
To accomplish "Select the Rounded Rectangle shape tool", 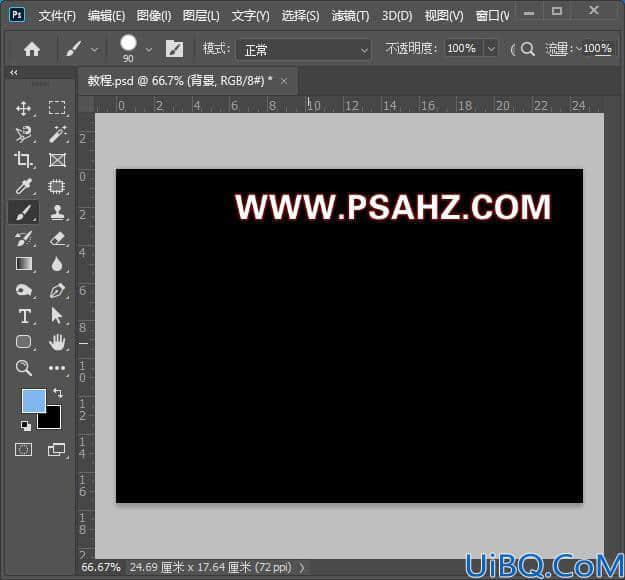I will [24, 342].
